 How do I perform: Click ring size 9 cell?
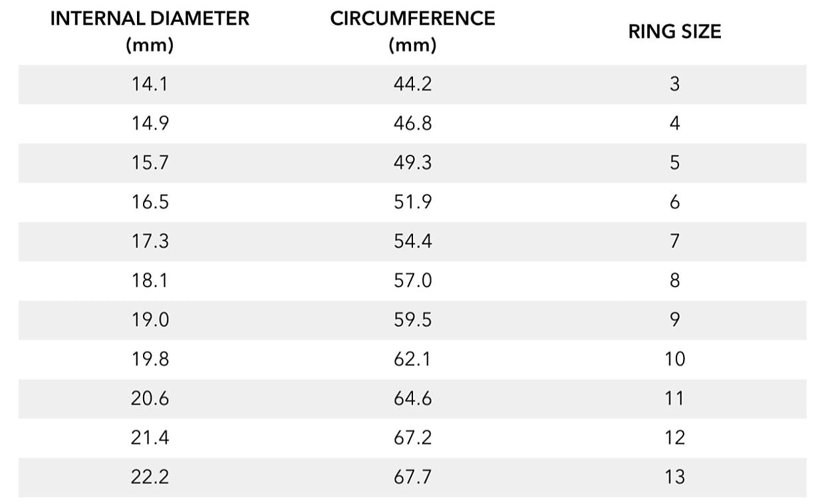[x=674, y=320]
